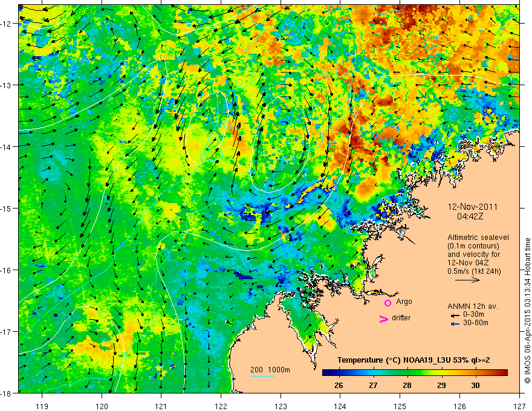Click the 'Altimetric sealevel' legend line
532x411 pixels.
coord(478,238)
